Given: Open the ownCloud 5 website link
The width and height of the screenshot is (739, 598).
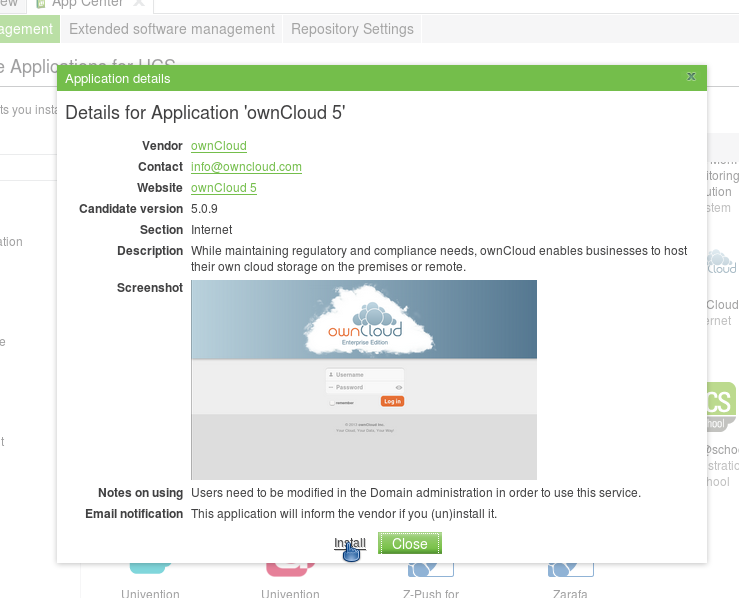Looking at the screenshot, I should click(223, 188).
